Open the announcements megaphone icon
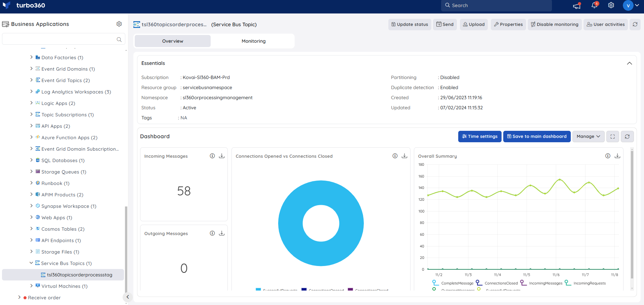 [x=577, y=5]
